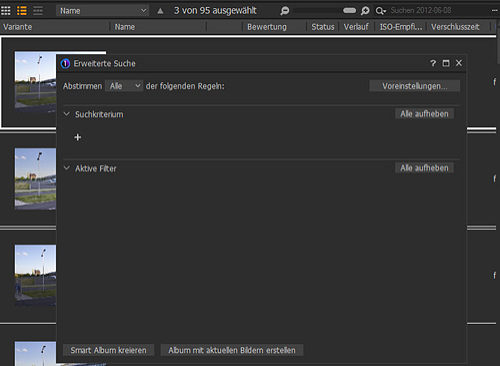The width and height of the screenshot is (500, 366).
Task: Maximize the Erweiterte Suche dialog
Action: 446,63
